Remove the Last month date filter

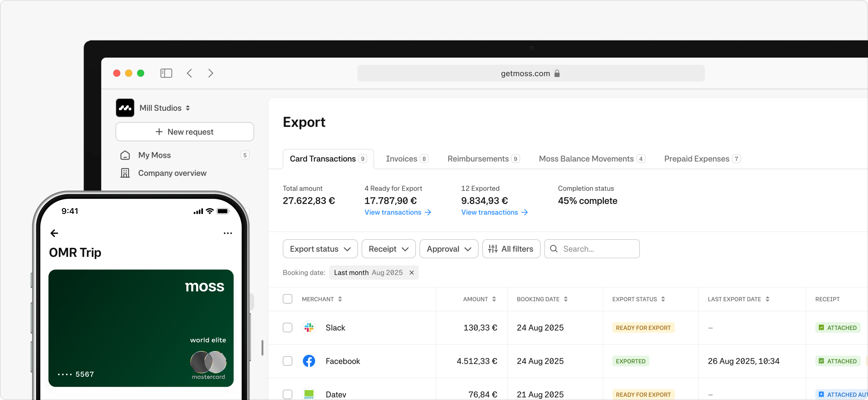pos(411,273)
